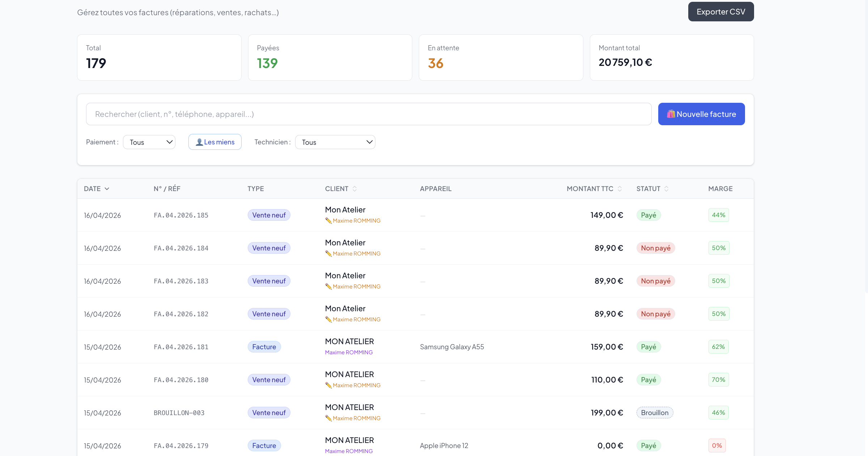Click the invoice search input field
Viewport: 868px width, 456px height.
(369, 114)
